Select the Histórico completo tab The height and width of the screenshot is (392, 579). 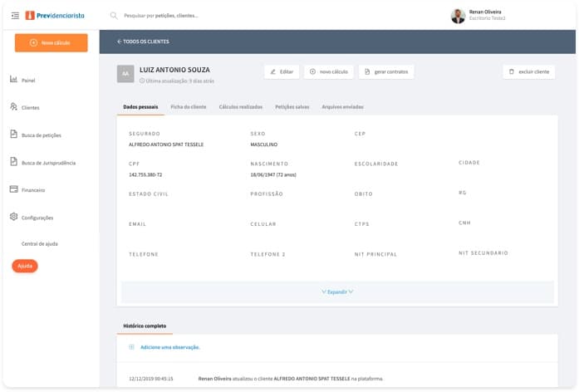pos(145,326)
